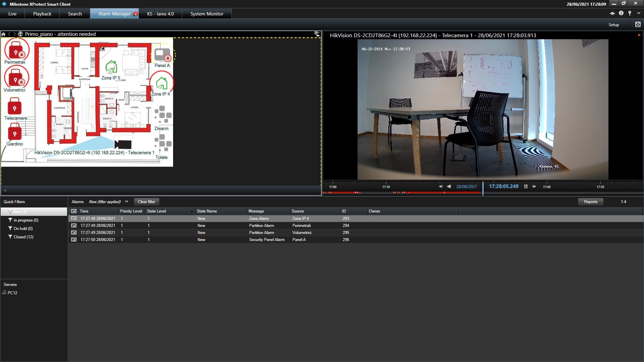
Task: Click the key login status icon
Action: 630,13
